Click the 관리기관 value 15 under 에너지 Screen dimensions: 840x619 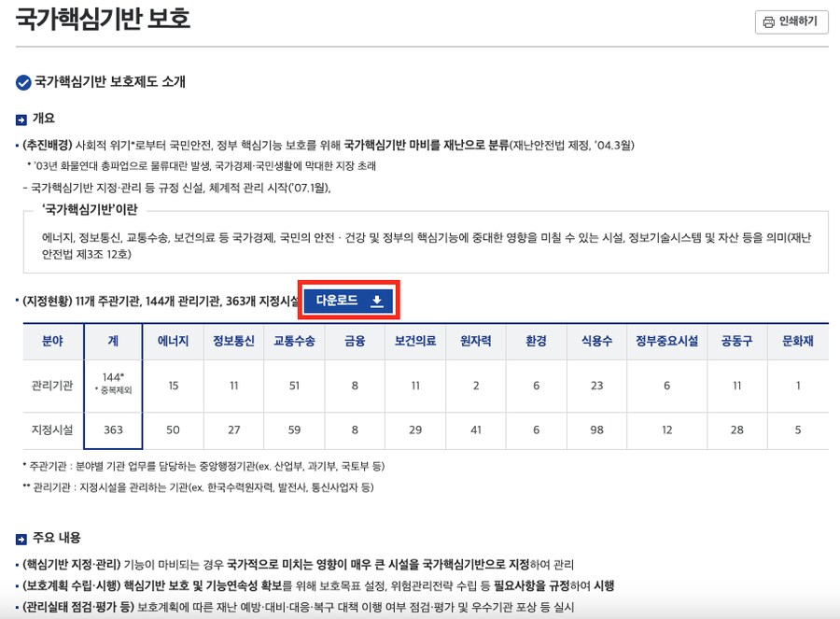[173, 386]
